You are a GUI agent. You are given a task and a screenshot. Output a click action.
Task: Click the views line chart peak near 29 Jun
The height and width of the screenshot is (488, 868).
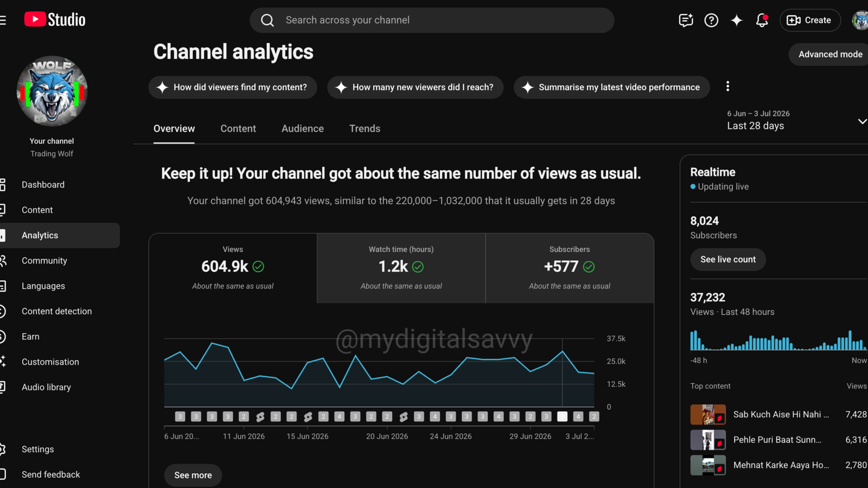(562, 352)
